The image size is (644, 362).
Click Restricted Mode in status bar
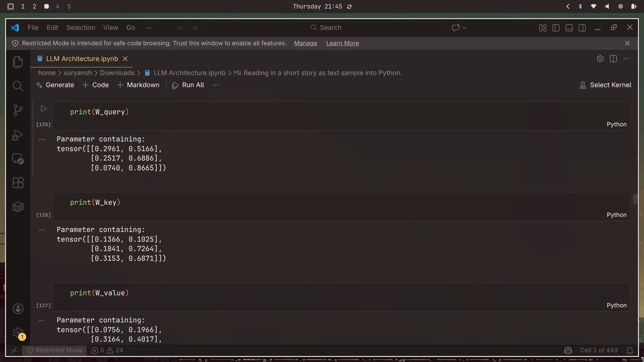click(55, 350)
